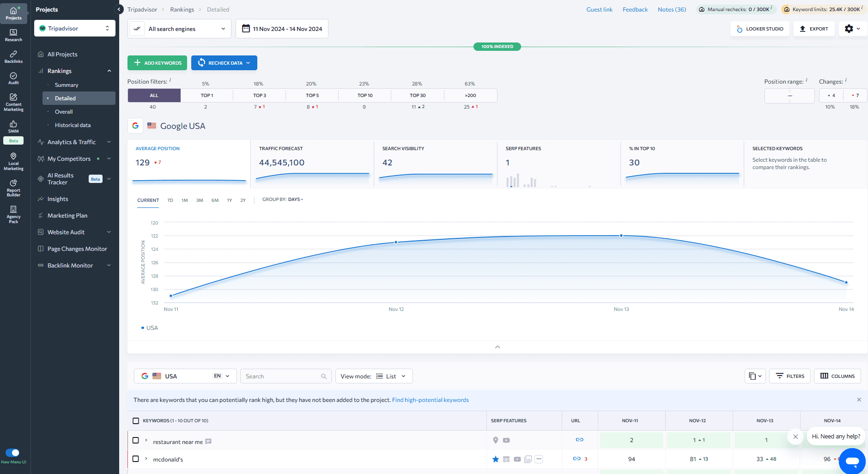Open the Summary rankings page
This screenshot has width=868, height=474.
click(x=67, y=85)
